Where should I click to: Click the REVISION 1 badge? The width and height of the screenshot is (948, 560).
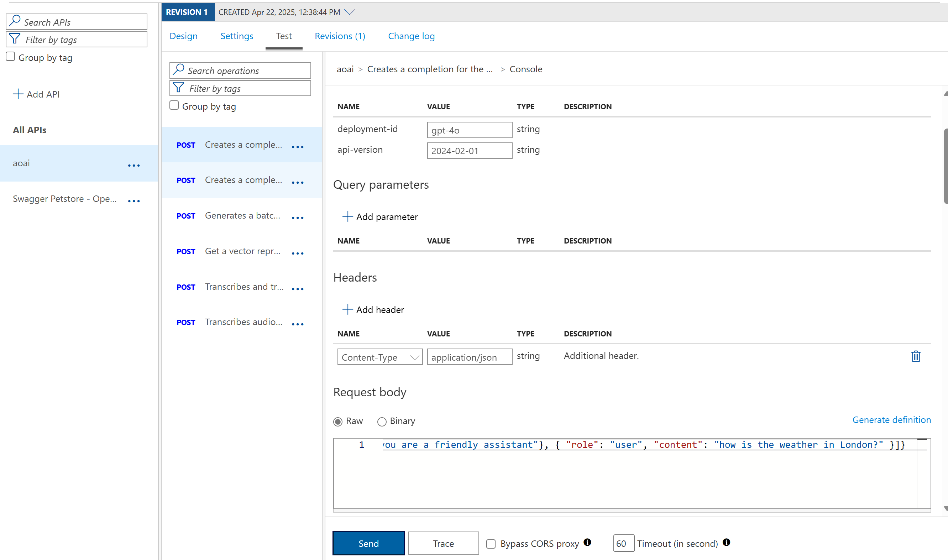188,12
